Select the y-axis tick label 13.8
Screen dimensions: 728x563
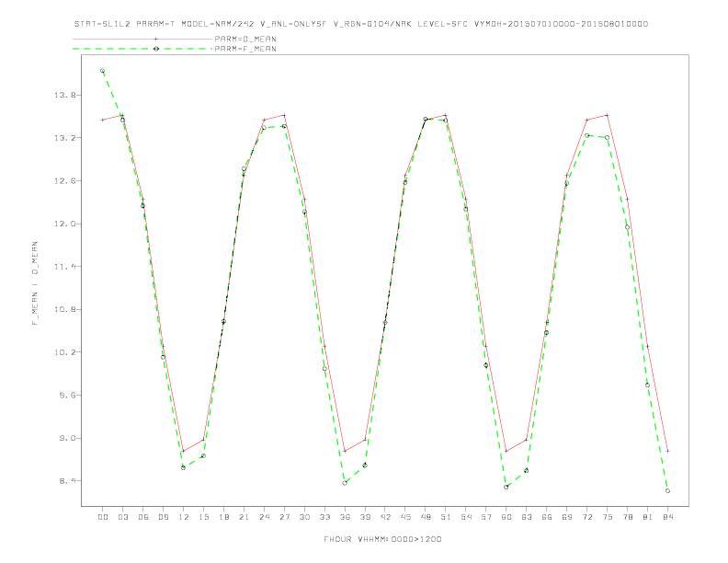[x=64, y=96]
